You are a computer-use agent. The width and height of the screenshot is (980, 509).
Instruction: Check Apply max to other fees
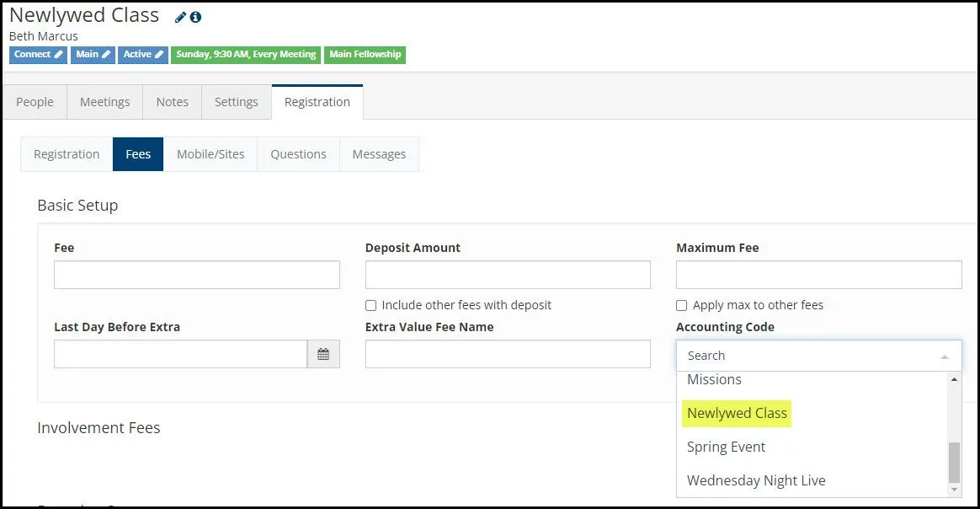pyautogui.click(x=681, y=305)
